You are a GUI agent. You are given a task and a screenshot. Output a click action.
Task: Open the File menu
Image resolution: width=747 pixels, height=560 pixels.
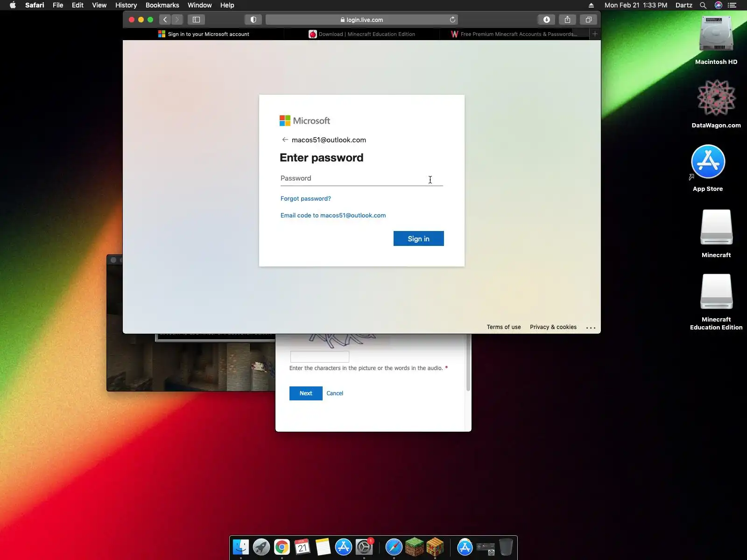tap(58, 5)
